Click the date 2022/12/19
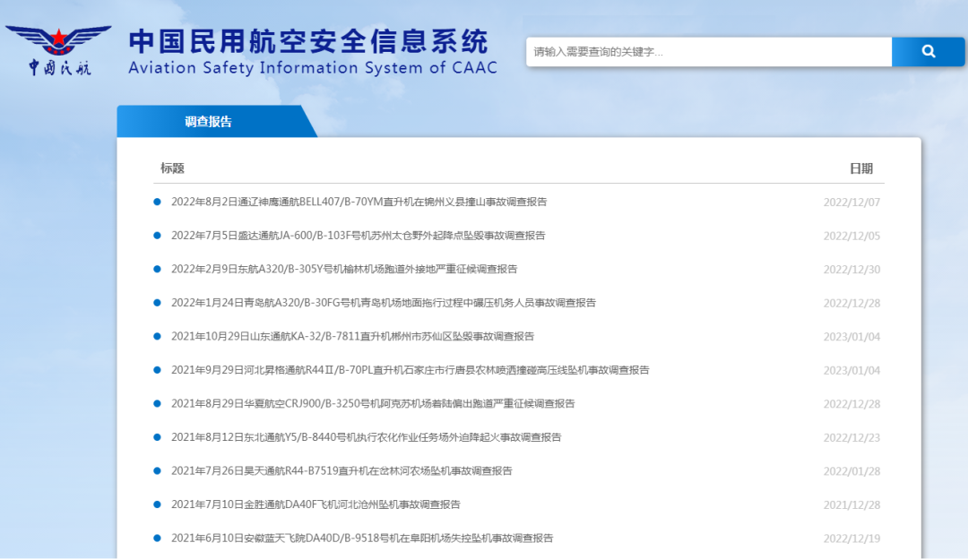The width and height of the screenshot is (968, 560). [852, 539]
